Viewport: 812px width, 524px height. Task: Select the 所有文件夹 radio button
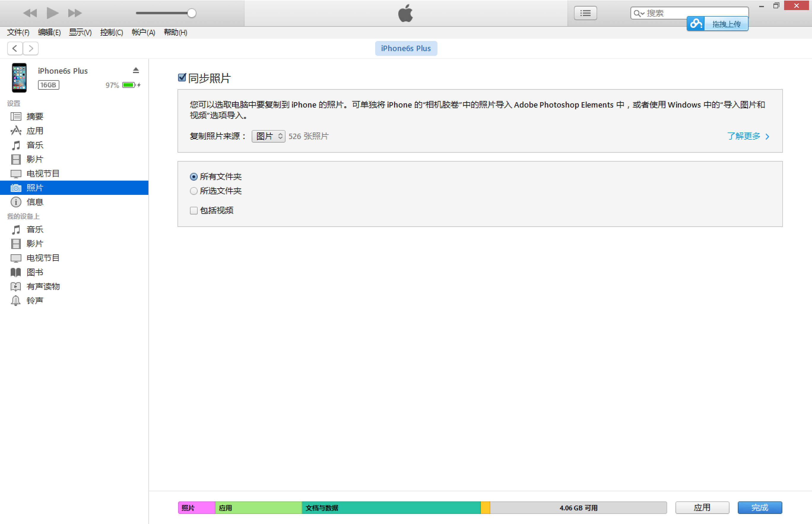point(194,176)
